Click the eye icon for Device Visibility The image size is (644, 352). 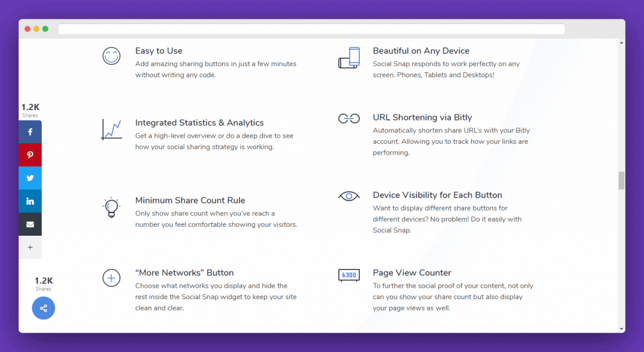coord(349,196)
